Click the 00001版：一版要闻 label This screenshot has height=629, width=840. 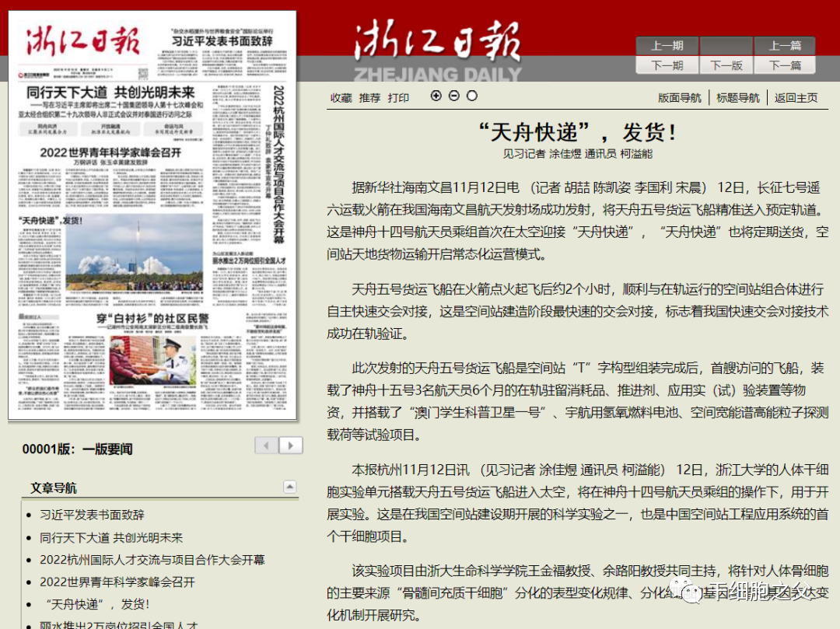coord(77,449)
